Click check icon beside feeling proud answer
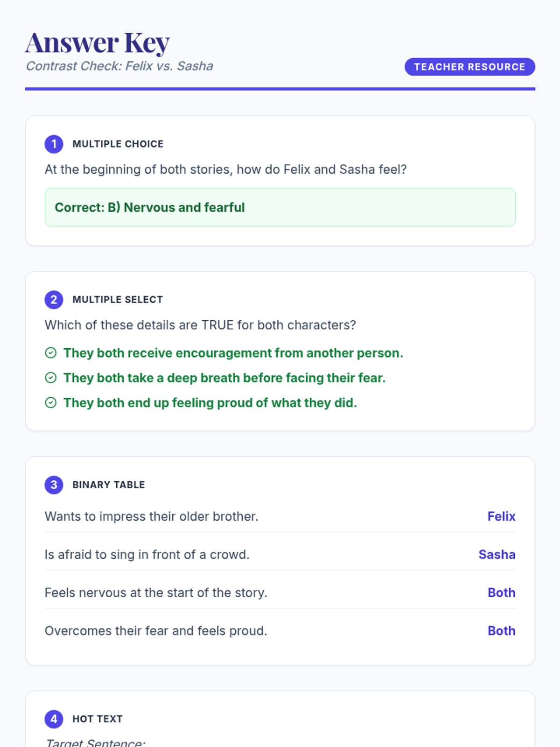Viewport: 560px width, 747px height. pos(51,402)
